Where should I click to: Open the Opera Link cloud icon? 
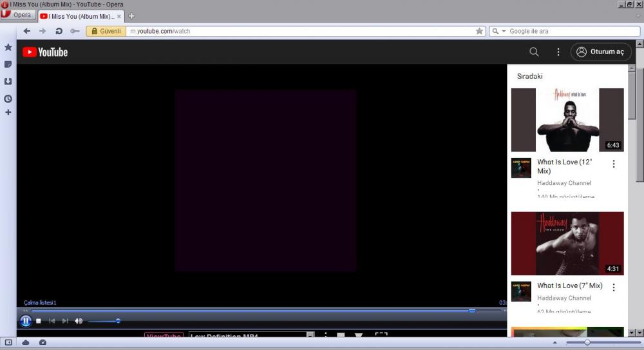click(x=26, y=342)
